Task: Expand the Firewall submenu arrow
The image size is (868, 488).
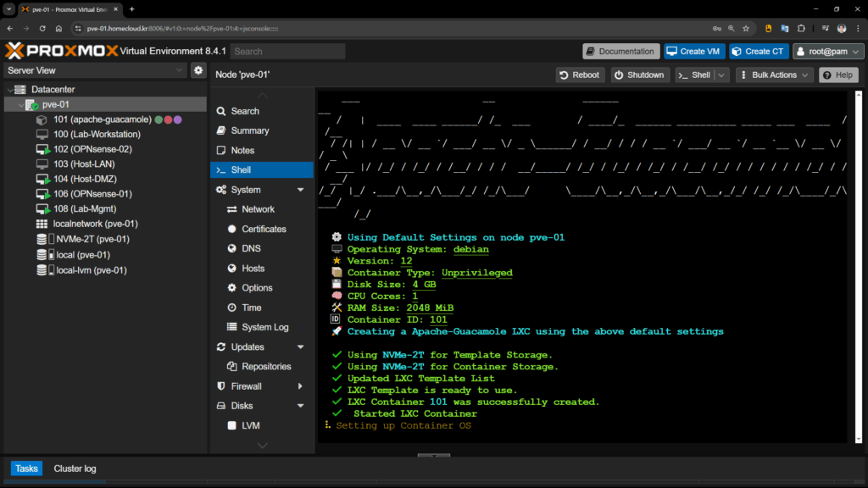Action: click(300, 386)
